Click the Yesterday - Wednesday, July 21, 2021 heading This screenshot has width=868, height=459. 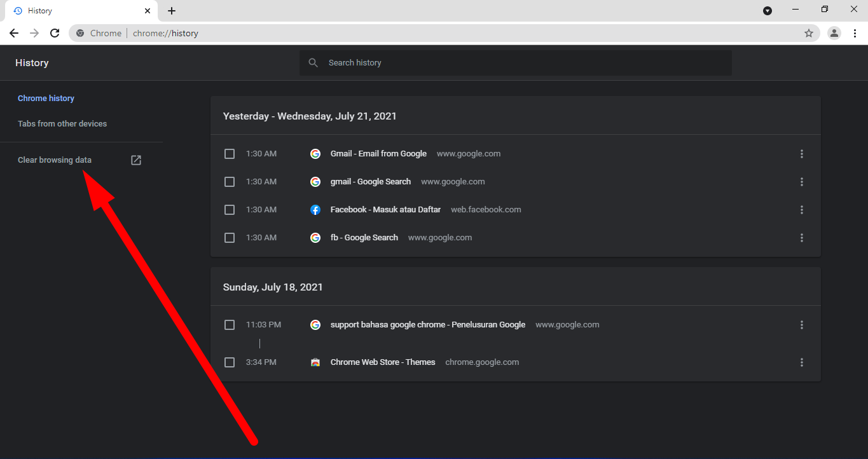click(310, 116)
